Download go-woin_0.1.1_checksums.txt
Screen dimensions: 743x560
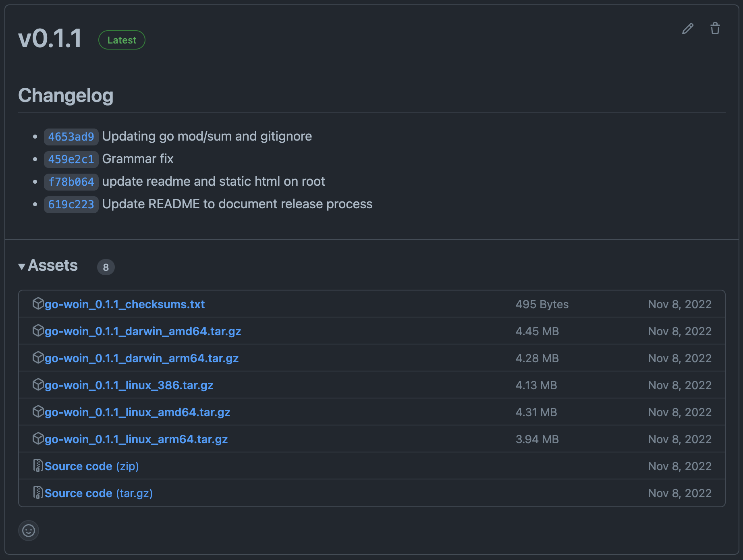(x=125, y=304)
